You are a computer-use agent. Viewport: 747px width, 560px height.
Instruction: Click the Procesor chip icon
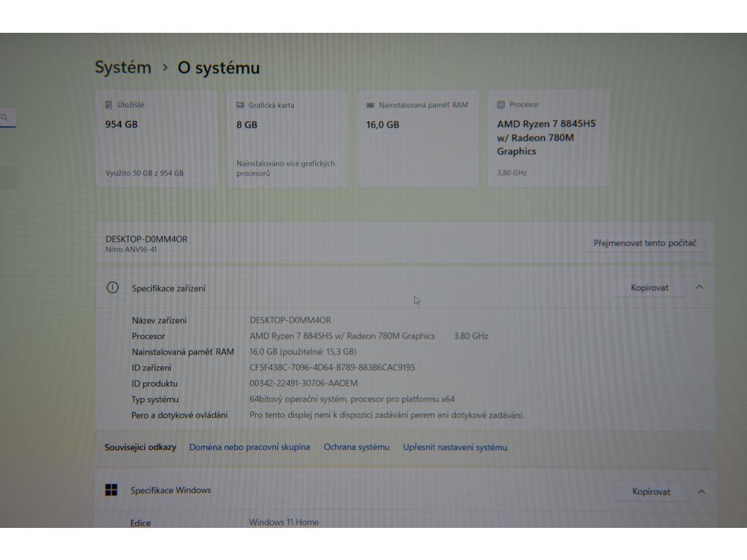(x=500, y=104)
